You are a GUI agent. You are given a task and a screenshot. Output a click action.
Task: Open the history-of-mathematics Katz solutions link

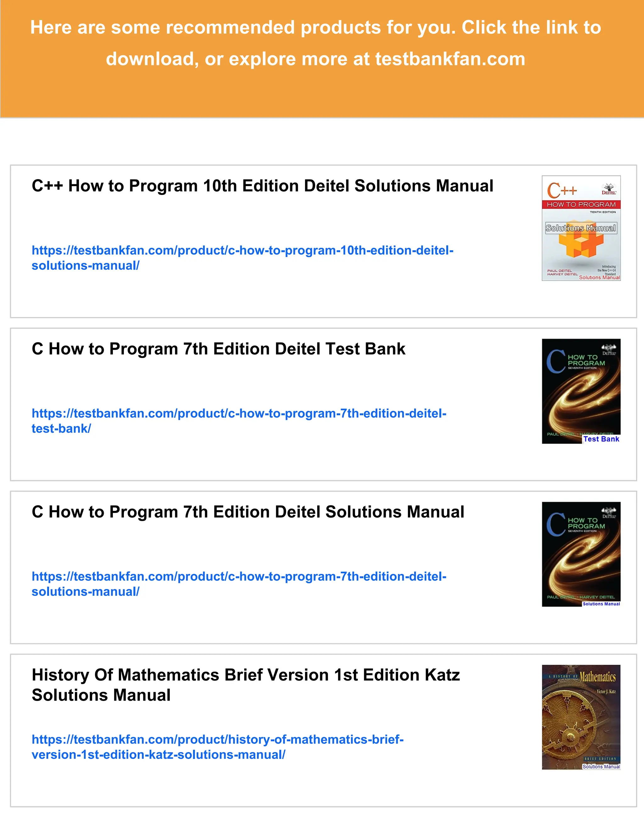[218, 747]
